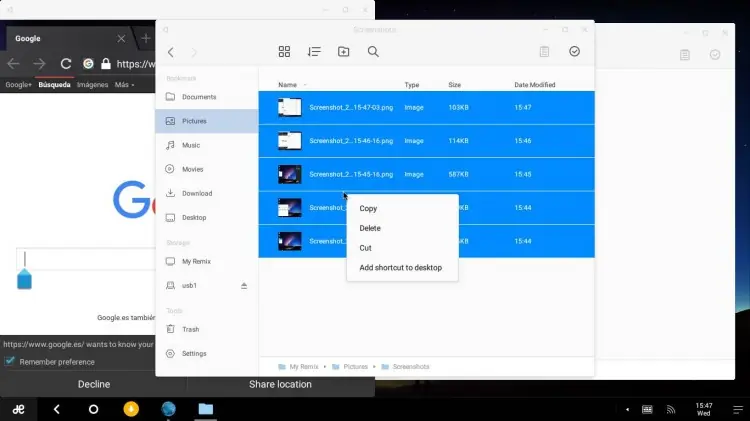Select My Remix storage

click(207, 261)
